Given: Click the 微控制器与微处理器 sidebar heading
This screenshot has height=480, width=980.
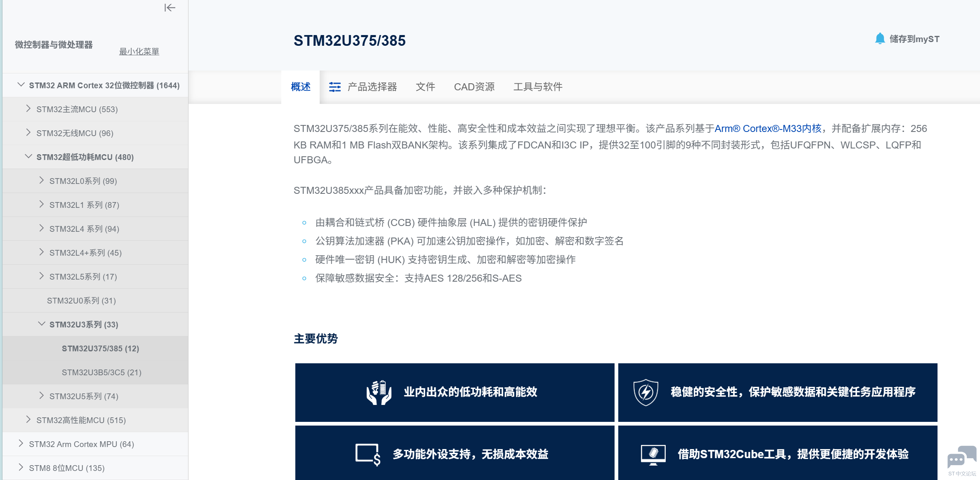Looking at the screenshot, I should click(54, 45).
